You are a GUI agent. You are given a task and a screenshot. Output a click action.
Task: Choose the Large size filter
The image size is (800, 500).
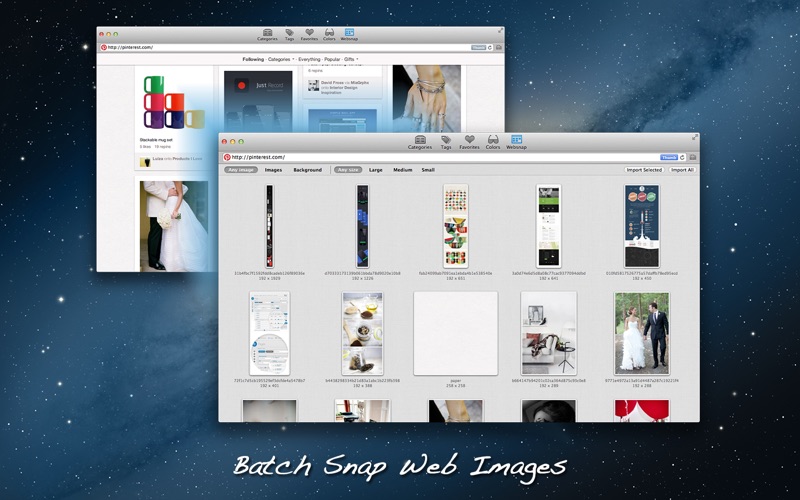tap(376, 170)
